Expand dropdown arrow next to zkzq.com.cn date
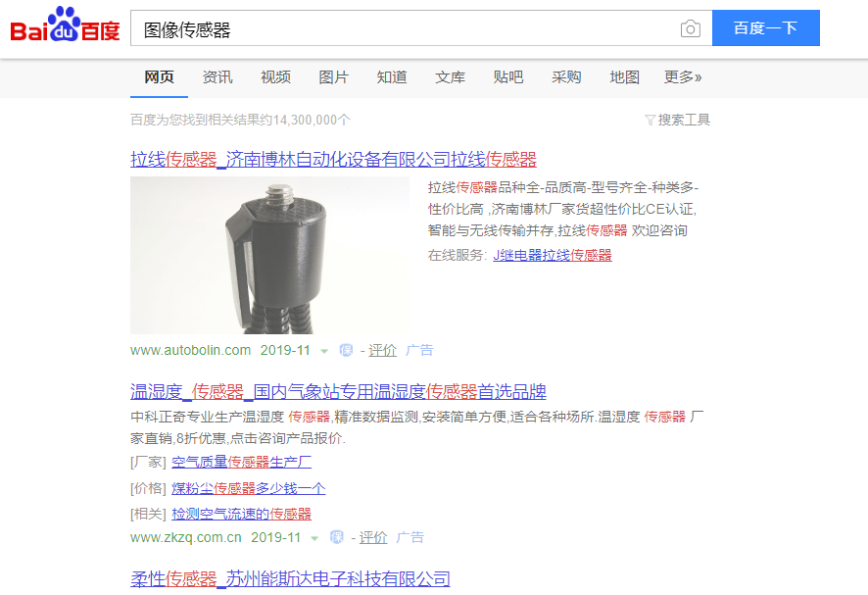Screen dimensions: 868x595 tap(314, 538)
